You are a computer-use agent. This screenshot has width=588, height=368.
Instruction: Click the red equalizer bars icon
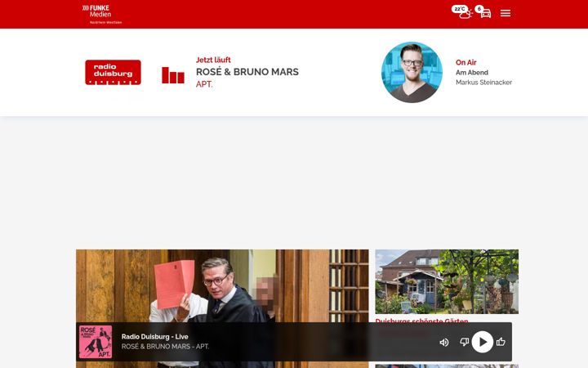(x=173, y=75)
